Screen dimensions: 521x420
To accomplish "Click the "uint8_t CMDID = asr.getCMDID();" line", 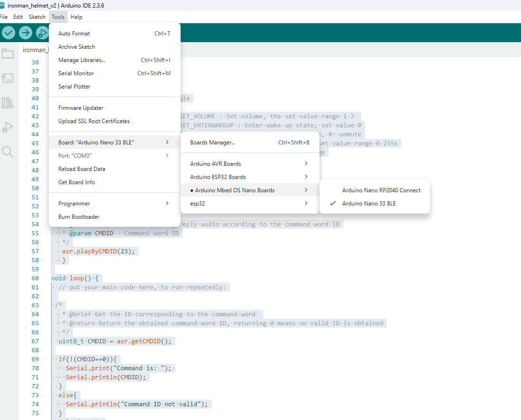I will 115,341.
